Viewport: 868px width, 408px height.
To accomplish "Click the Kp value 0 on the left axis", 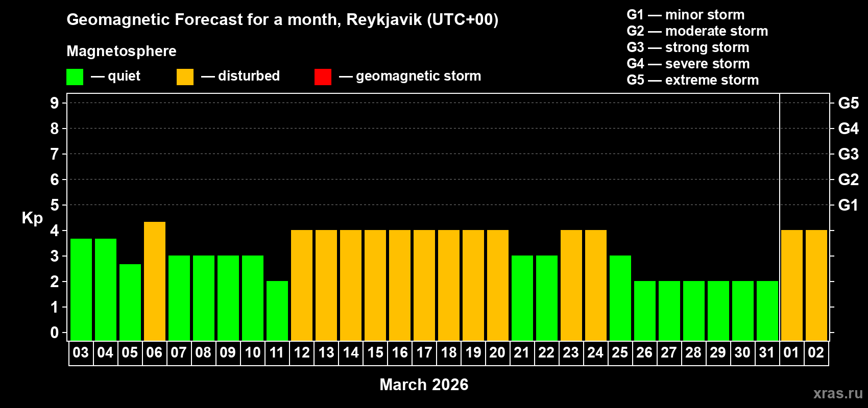I will coord(55,333).
